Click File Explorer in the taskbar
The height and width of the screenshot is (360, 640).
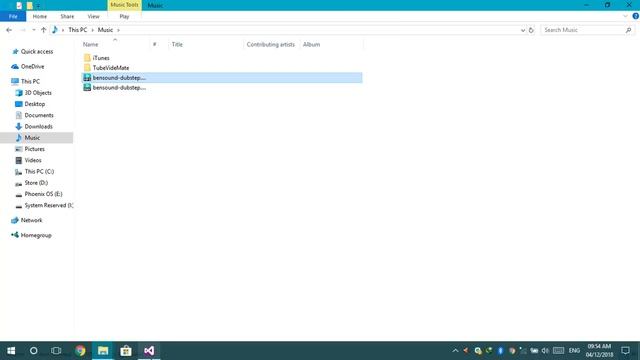(103, 351)
